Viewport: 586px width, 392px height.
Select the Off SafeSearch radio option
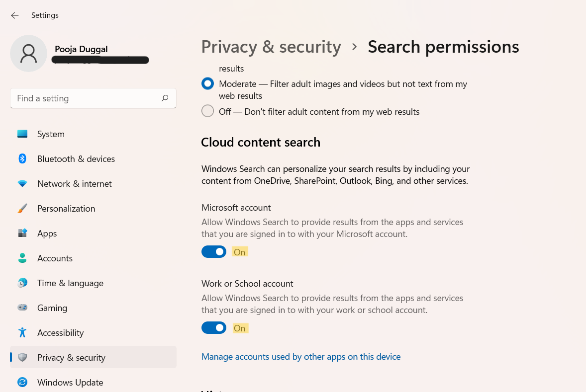pos(207,111)
